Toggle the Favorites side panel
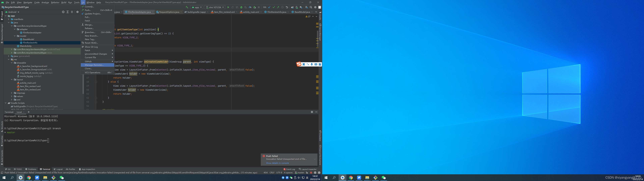Viewport: 644px width, 181px height. point(2,141)
